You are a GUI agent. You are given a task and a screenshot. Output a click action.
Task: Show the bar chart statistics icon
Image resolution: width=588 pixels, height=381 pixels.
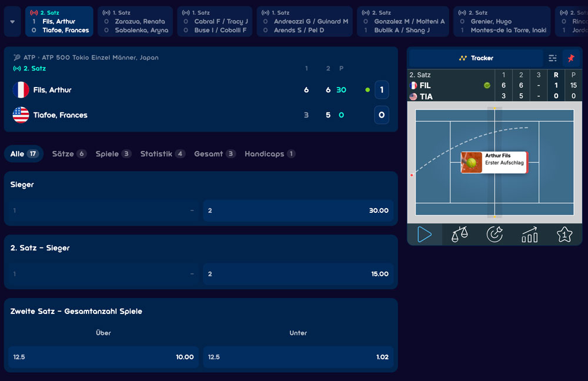(530, 235)
